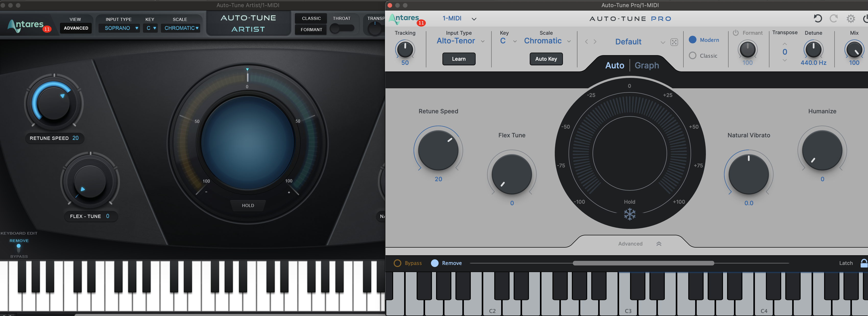
Task: Open the 1-MIDI track dropdown in Pro
Action: [459, 19]
